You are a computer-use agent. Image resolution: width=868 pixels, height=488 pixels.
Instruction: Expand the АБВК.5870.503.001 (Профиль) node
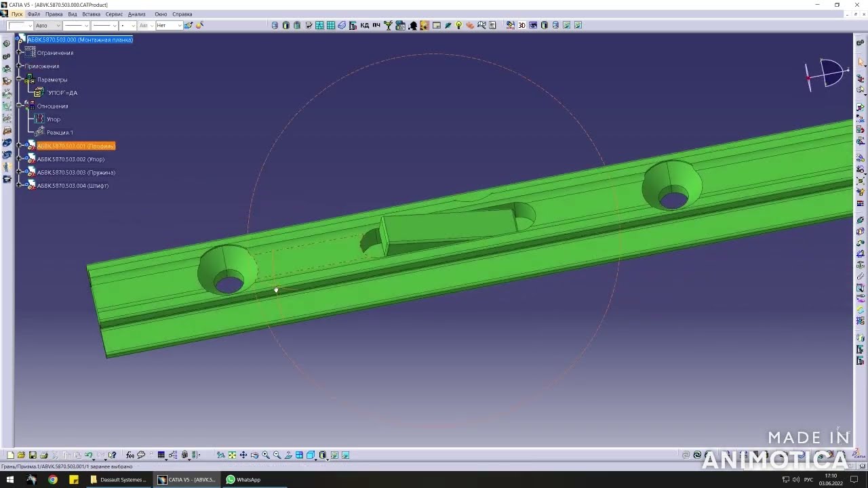20,146
